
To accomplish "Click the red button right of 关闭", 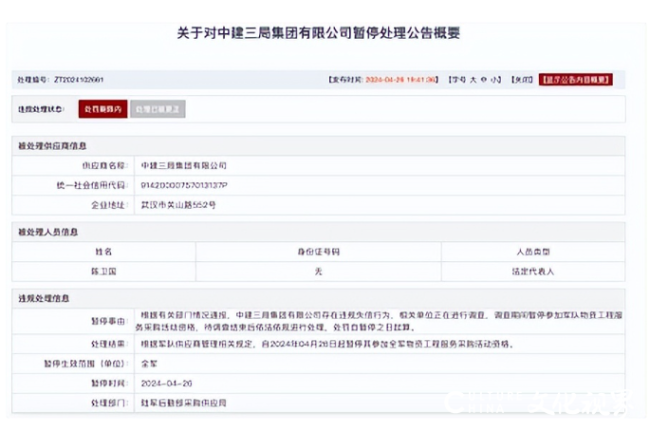I will click(575, 78).
